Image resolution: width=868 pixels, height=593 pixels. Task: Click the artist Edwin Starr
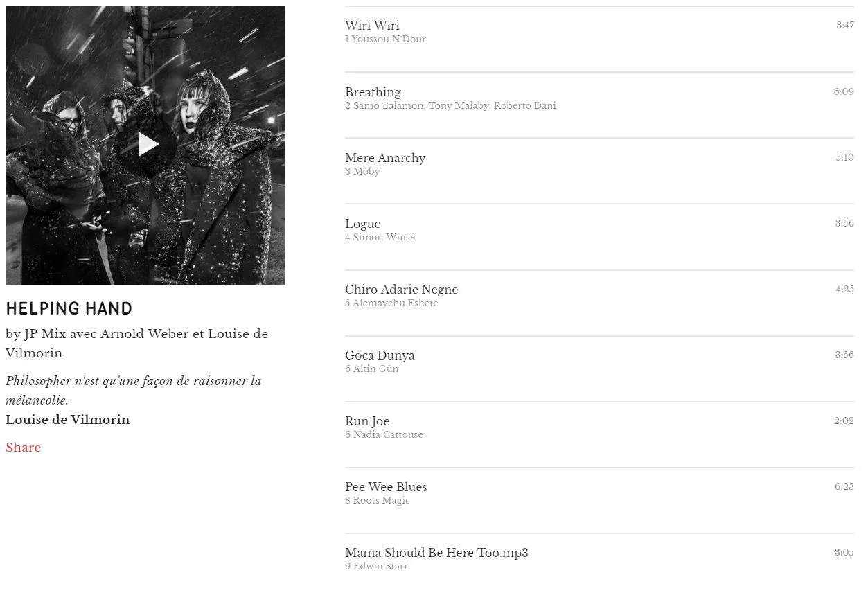[380, 567]
